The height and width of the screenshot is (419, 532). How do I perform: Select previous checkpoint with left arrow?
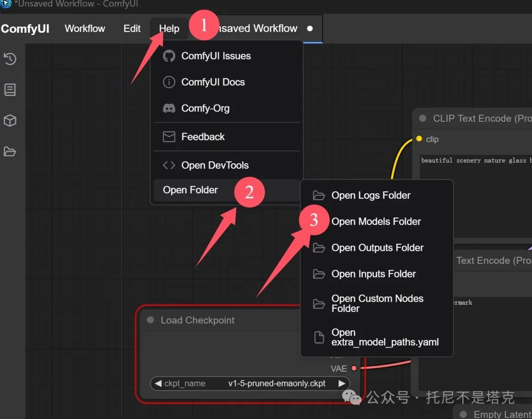pyautogui.click(x=158, y=384)
